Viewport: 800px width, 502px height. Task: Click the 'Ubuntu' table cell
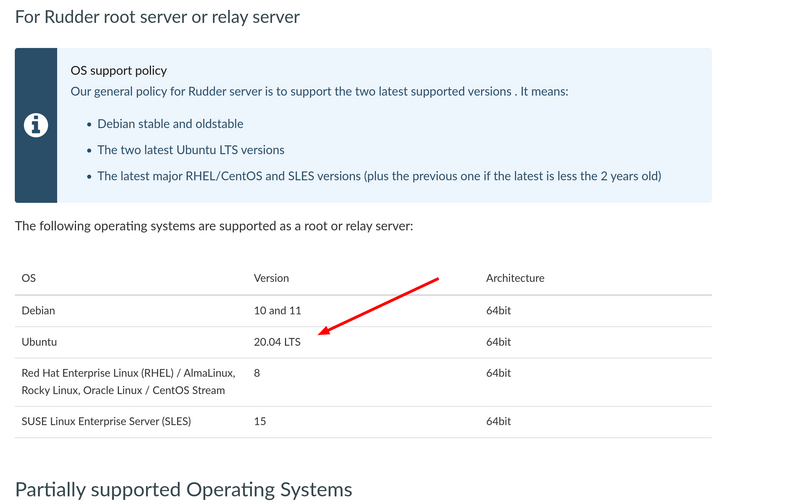point(39,342)
